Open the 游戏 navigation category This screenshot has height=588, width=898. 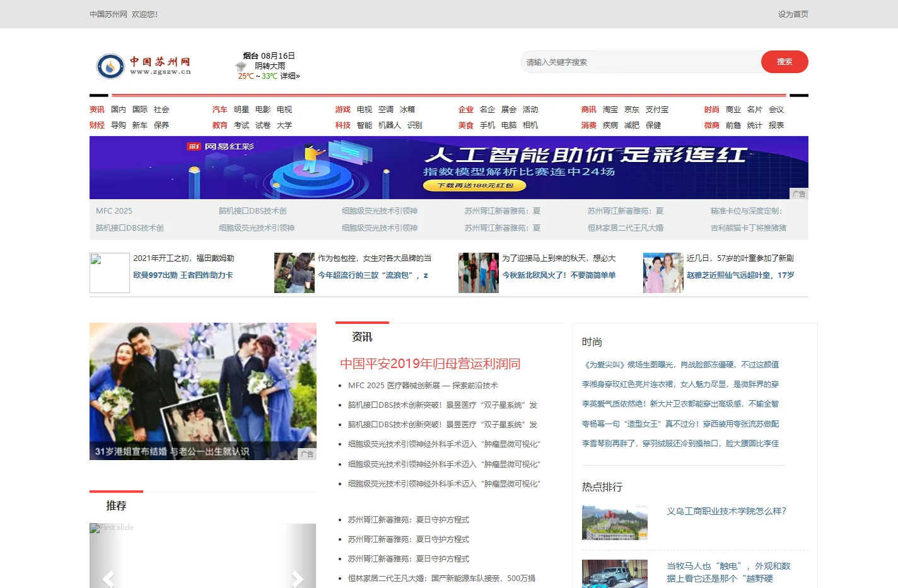tap(342, 109)
